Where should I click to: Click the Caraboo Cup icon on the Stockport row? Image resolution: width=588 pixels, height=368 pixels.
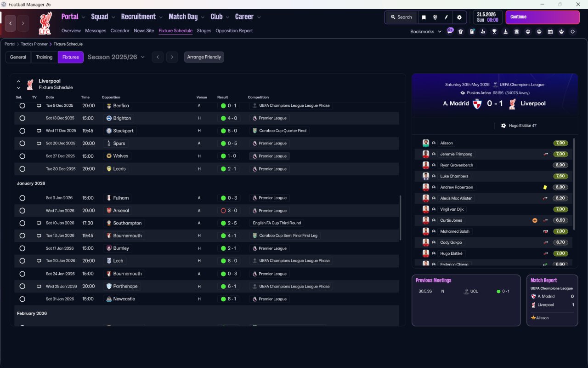[x=254, y=131]
